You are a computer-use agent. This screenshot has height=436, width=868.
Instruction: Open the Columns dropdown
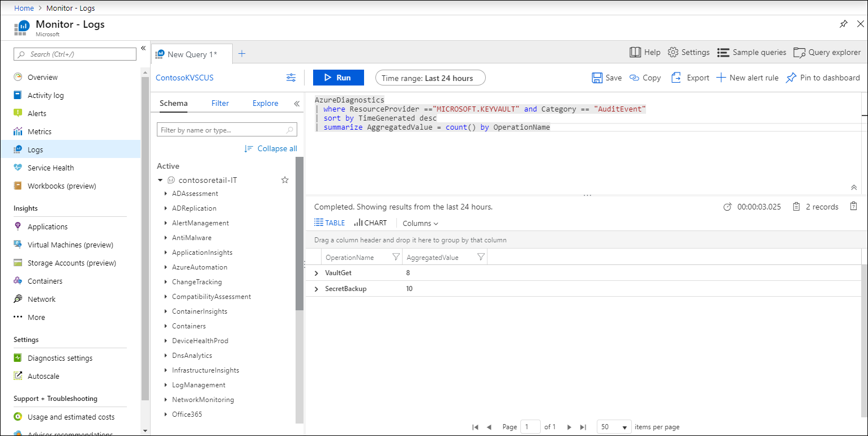420,223
